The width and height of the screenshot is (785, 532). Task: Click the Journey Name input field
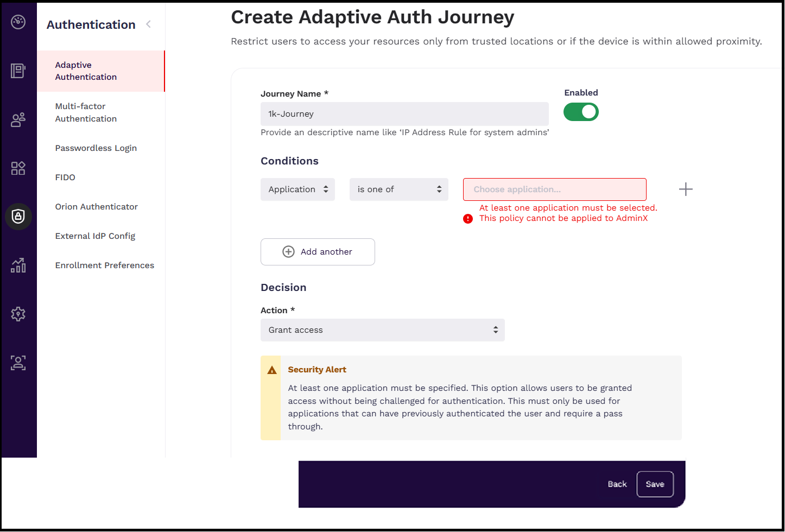404,114
